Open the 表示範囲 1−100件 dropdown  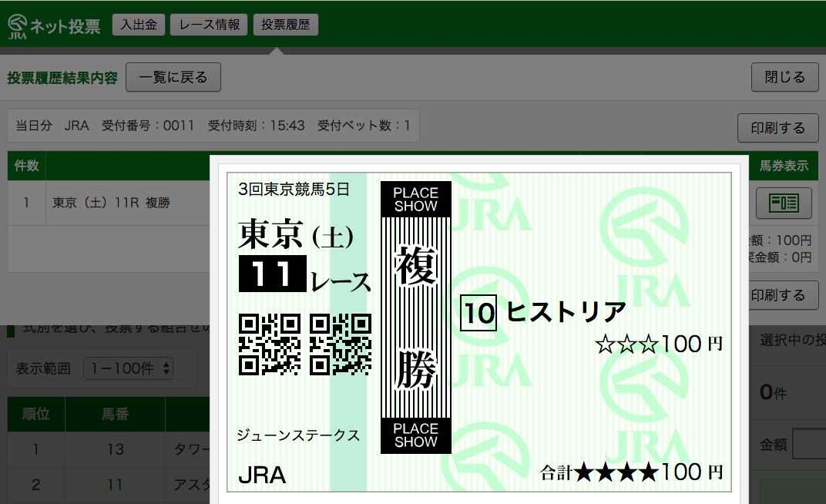pyautogui.click(x=128, y=368)
